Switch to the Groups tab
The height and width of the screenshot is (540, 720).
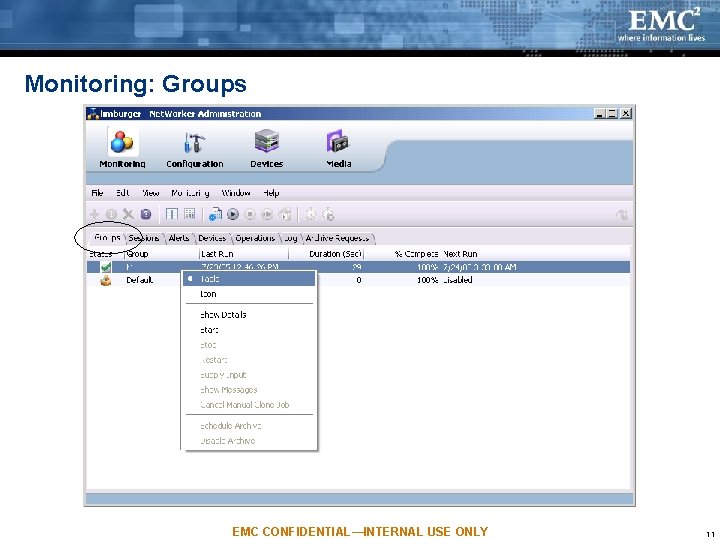[107, 238]
